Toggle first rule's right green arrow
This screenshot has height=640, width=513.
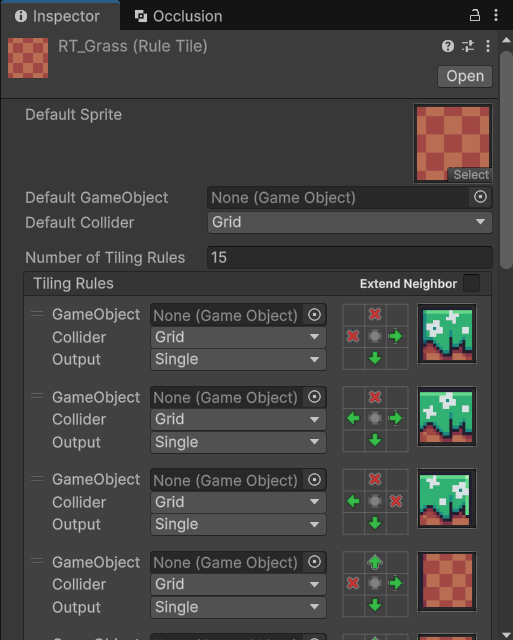396,336
